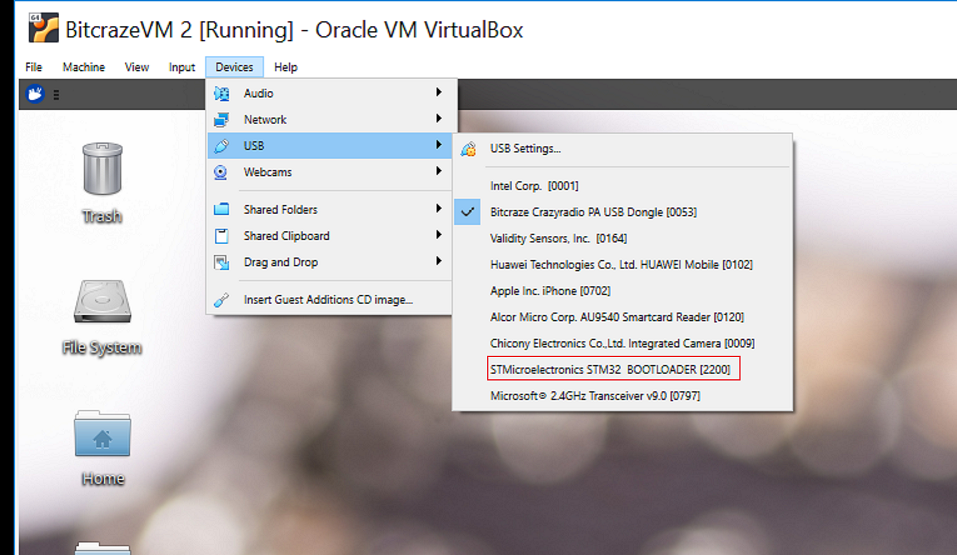The image size is (957, 555).
Task: Click the Webcams label in Devices menu
Action: (267, 172)
